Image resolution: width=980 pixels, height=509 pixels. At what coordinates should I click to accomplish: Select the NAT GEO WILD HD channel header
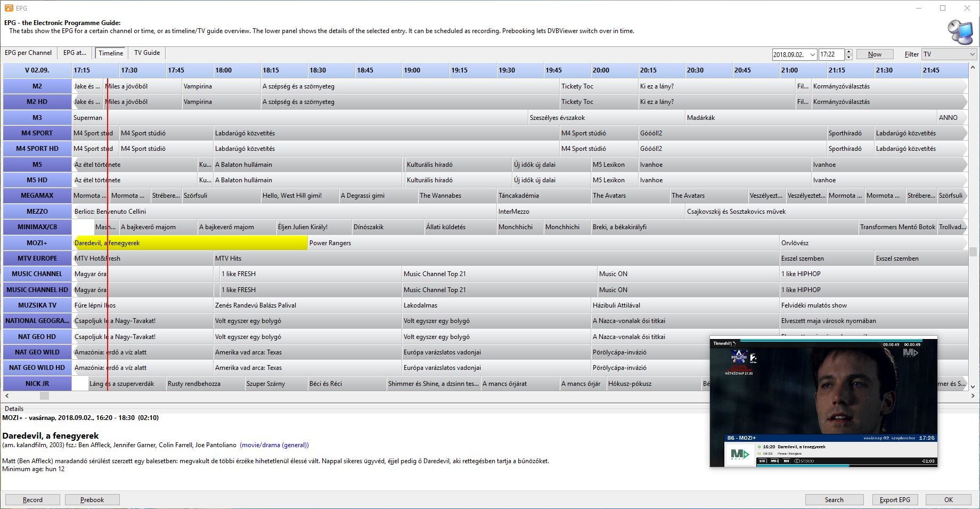click(x=37, y=368)
